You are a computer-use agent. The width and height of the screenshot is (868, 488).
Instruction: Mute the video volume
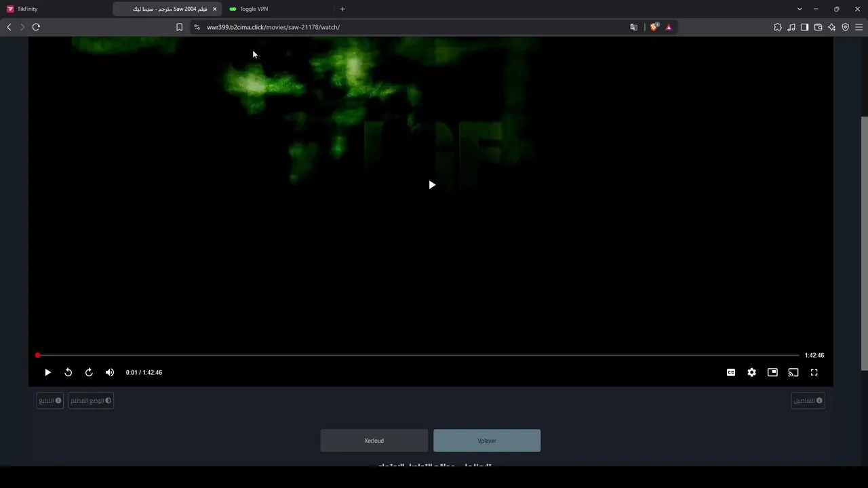pyautogui.click(x=110, y=372)
